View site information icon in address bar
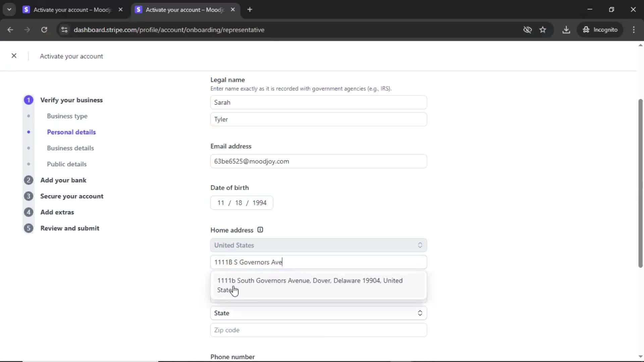The width and height of the screenshot is (644, 362). click(64, 29)
